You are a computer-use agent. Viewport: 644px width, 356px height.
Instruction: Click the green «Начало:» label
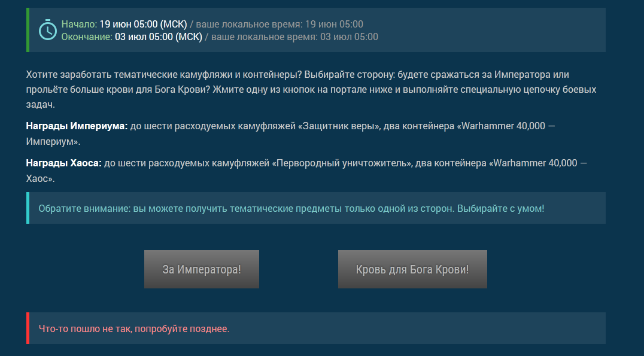(x=79, y=24)
